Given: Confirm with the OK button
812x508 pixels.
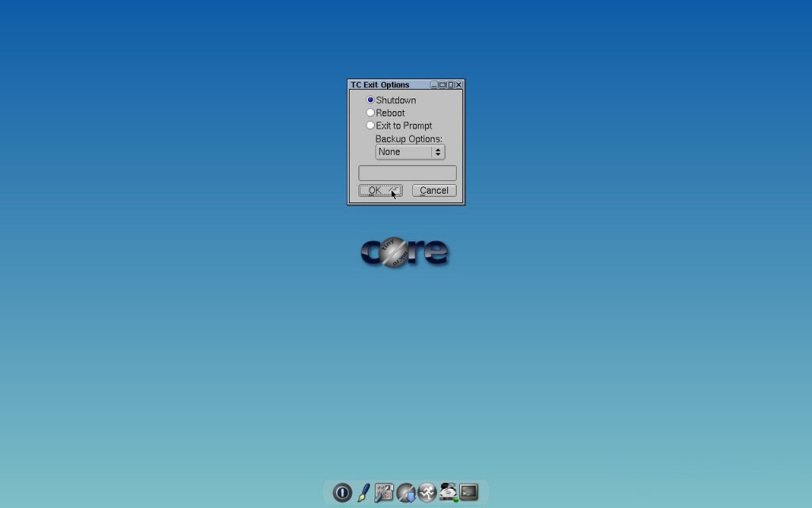Looking at the screenshot, I should pos(381,190).
